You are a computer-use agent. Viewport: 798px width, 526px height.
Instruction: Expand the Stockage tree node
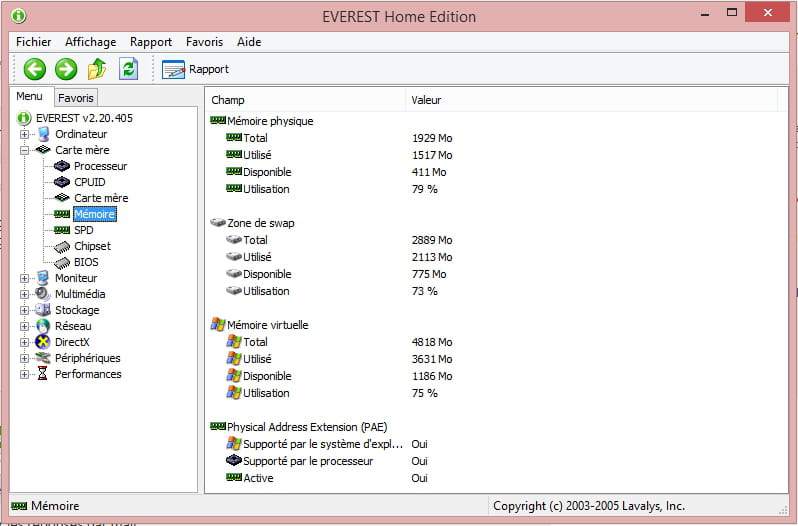24,310
